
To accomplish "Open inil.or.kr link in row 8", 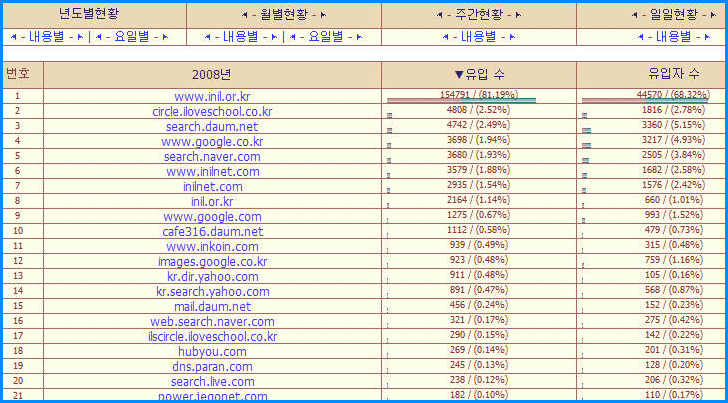I will (212, 202).
